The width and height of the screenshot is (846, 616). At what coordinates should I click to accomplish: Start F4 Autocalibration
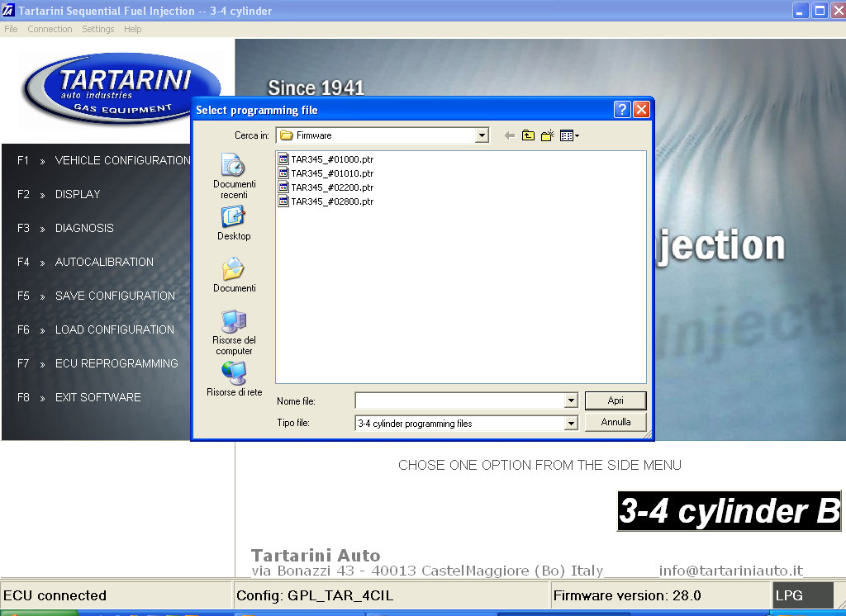[x=85, y=262]
